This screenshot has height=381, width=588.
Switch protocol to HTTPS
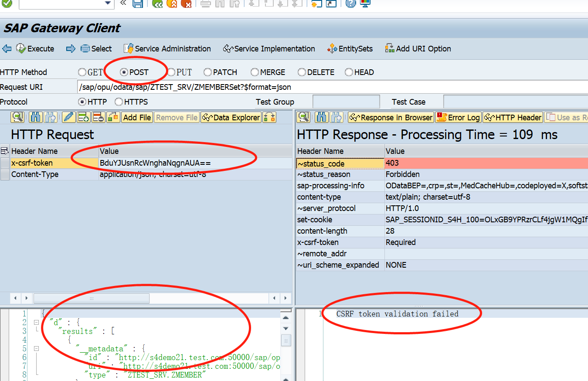coord(119,102)
